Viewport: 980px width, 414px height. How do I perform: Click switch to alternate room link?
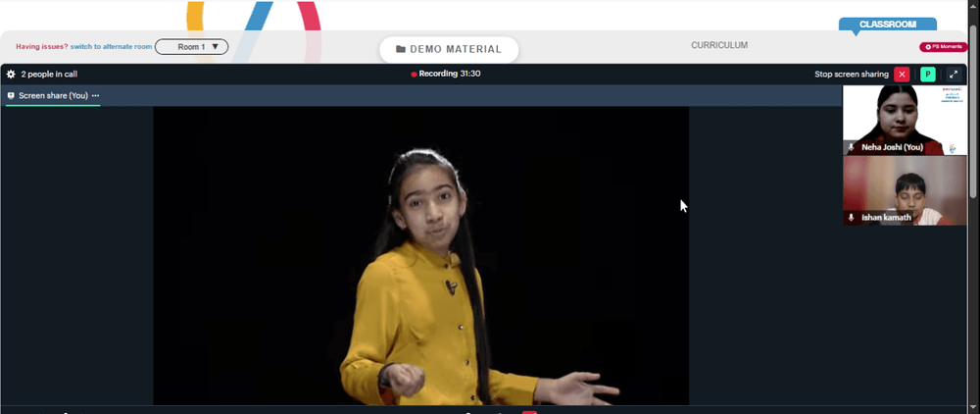click(x=112, y=47)
